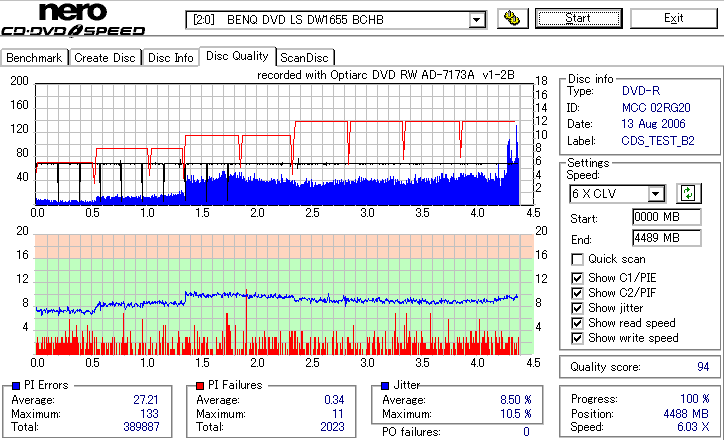Viewport: 724px width, 441px height.
Task: Click the recorded with Optiarc caption
Action: click(x=386, y=75)
